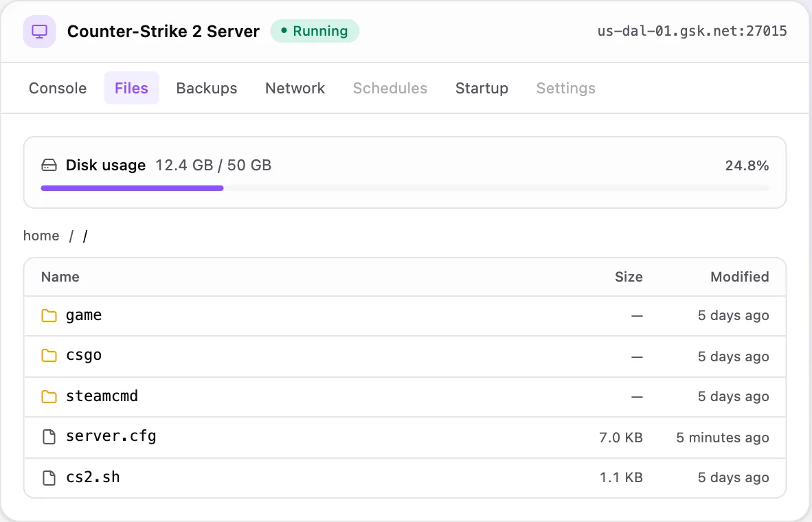Open the Schedules tab
812x522 pixels.
pos(390,88)
